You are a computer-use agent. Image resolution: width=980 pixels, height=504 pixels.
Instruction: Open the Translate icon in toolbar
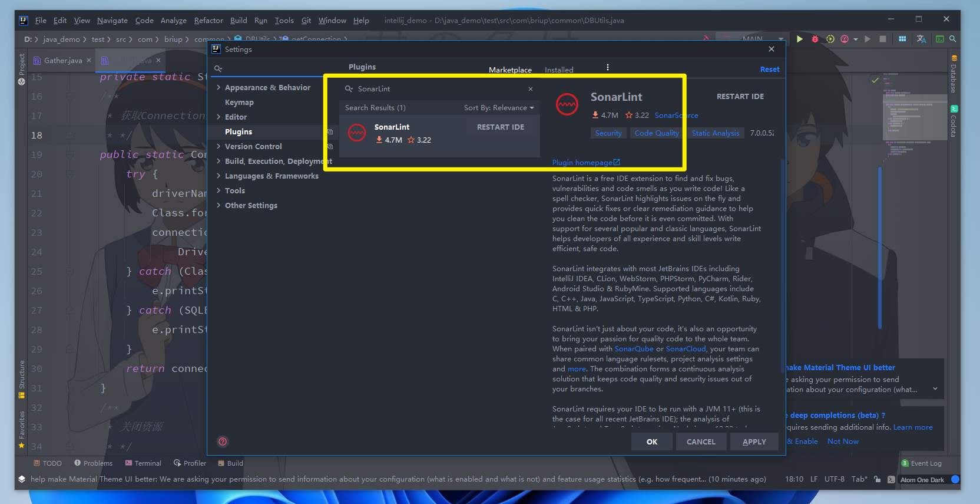(x=922, y=39)
